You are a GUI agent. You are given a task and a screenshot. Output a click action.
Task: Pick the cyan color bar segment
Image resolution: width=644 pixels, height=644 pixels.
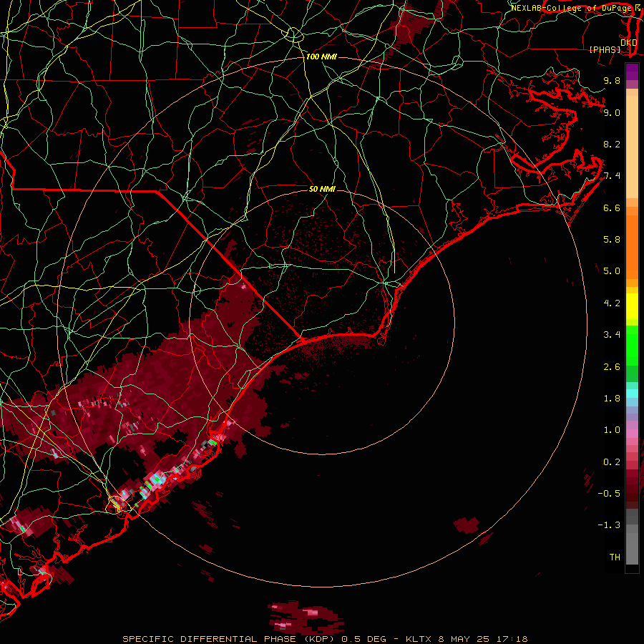[x=632, y=394]
